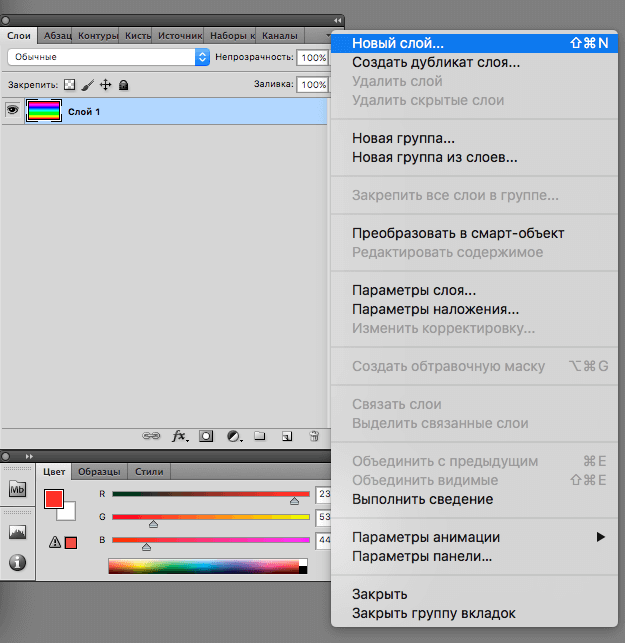Image resolution: width=625 pixels, height=643 pixels.
Task: Click the web-safe red gamut swatch
Action: click(x=71, y=543)
